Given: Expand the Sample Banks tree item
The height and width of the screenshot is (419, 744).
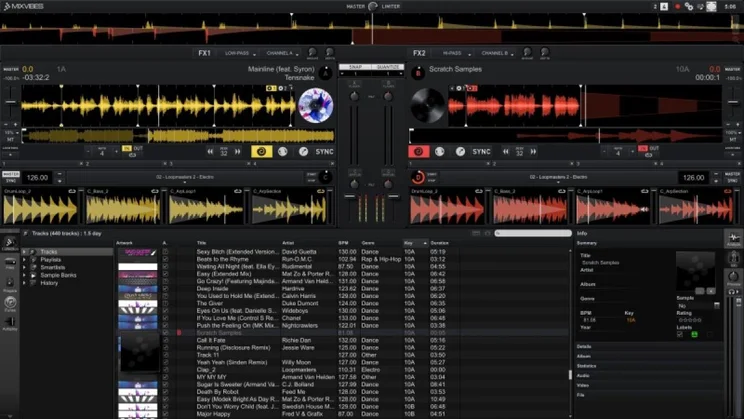Looking at the screenshot, I should pyautogui.click(x=26, y=275).
